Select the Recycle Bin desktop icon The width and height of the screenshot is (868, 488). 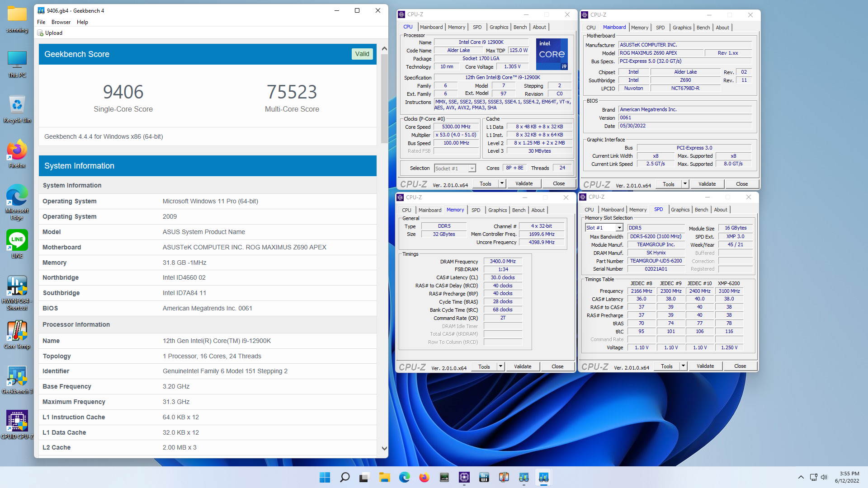17,109
